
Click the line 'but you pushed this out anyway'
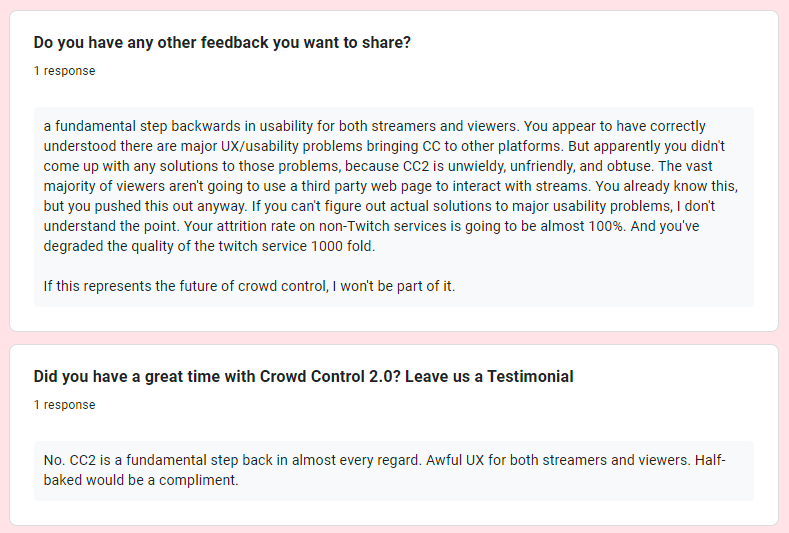[379, 206]
